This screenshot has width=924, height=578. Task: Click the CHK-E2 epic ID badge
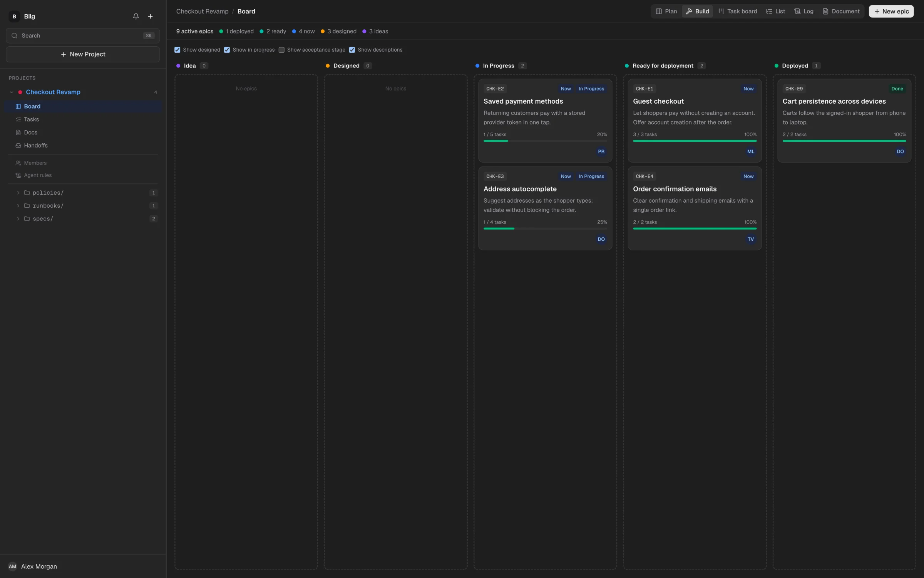(x=495, y=89)
